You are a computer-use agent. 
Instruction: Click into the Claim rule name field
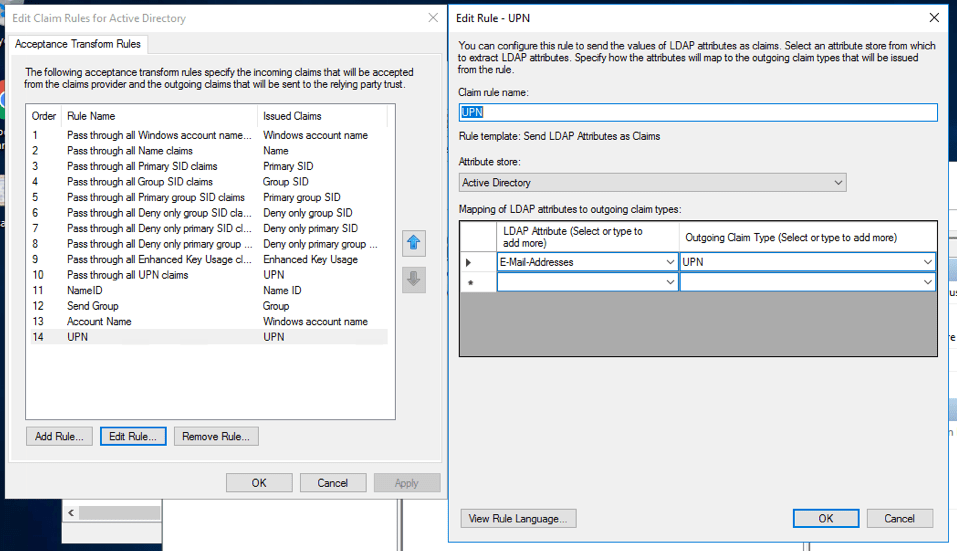698,113
